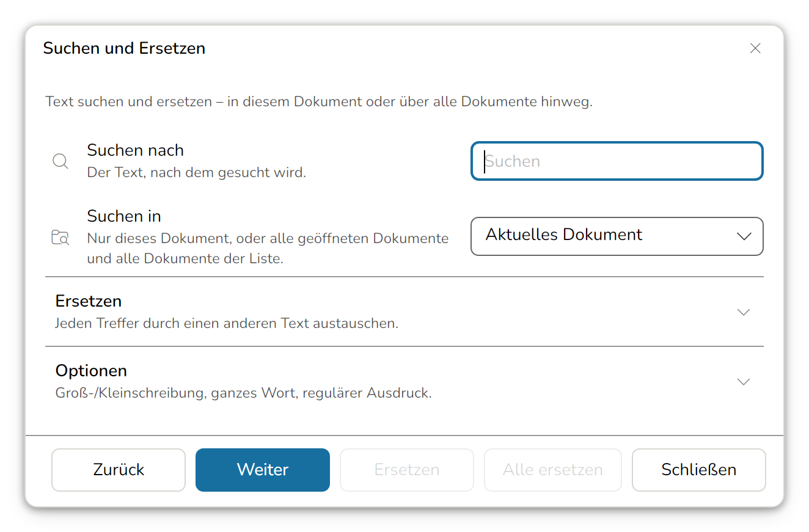Click the Optionen section heading
The width and height of the screenshot is (809, 532).
[x=91, y=371]
